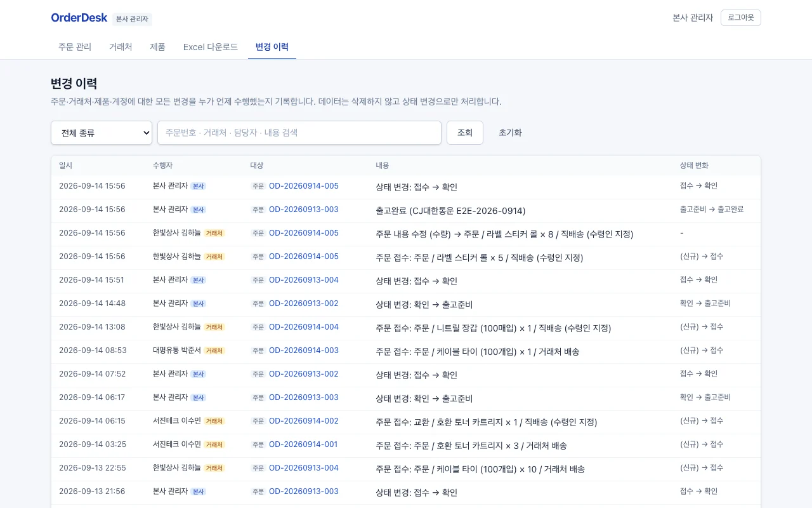Screen dimensions: 812x508
Task: Open the Excel 다운로드 tab
Action: click(211, 47)
